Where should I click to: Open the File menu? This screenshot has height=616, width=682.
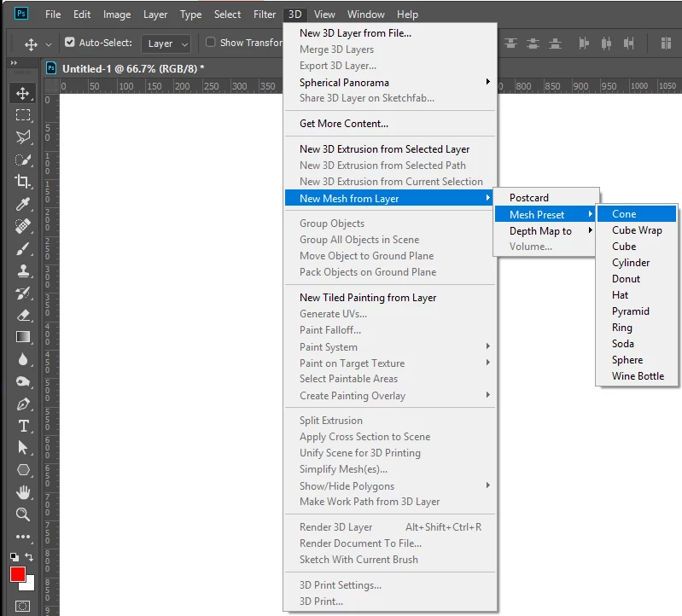coord(53,15)
